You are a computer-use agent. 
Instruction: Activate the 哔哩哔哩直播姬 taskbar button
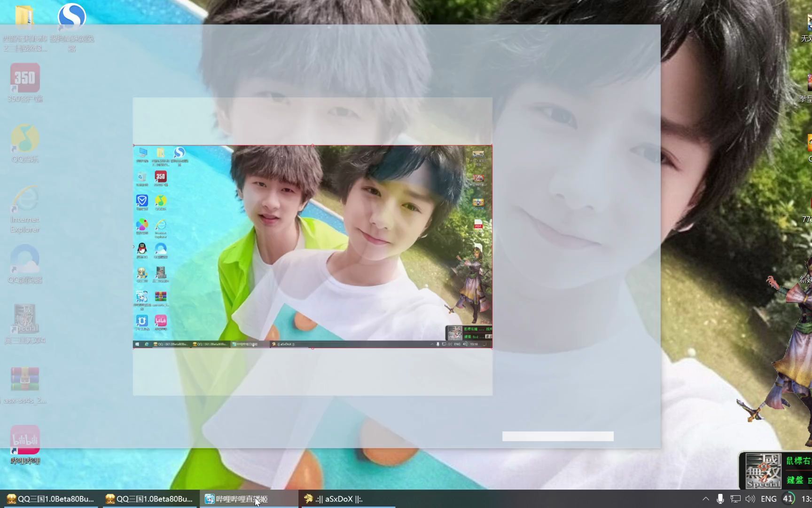(249, 499)
